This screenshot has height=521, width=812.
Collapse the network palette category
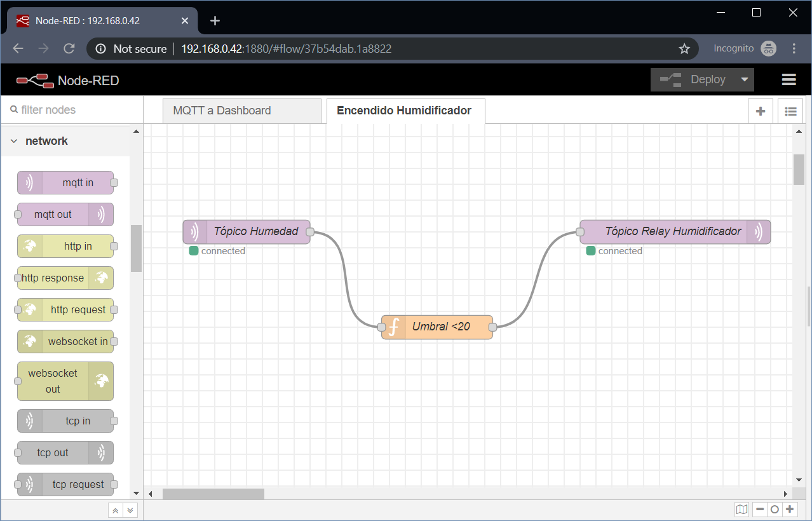coord(65,141)
